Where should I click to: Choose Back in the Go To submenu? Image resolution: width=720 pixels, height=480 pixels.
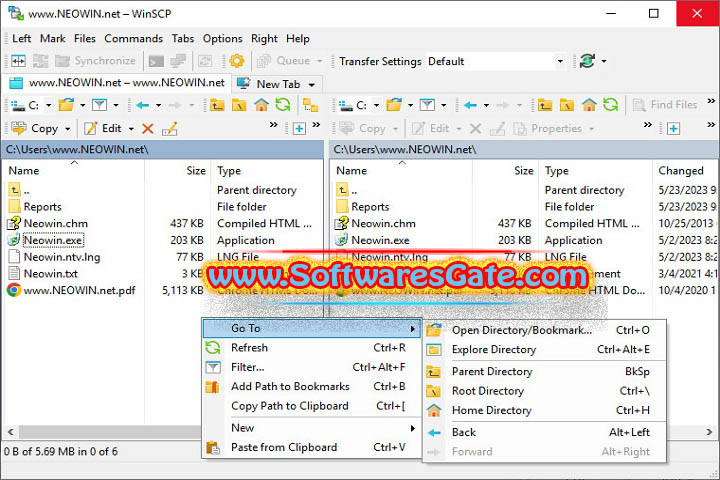[x=544, y=432]
